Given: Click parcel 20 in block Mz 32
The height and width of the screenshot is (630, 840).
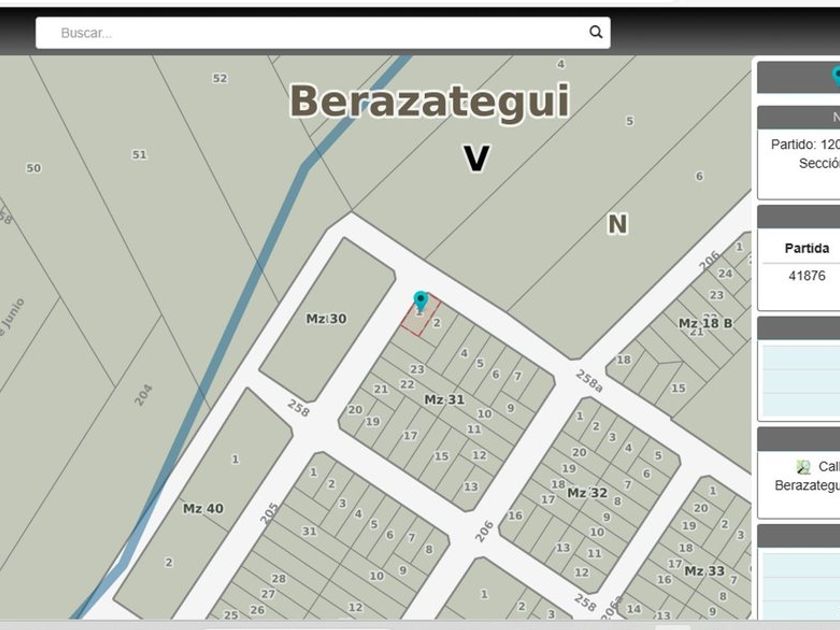Looking at the screenshot, I should click(579, 452).
